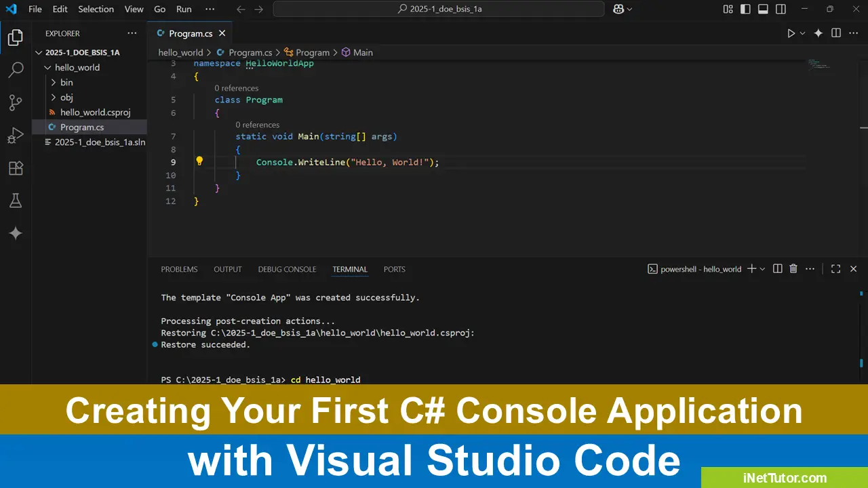Viewport: 868px width, 488px height.
Task: Open the Run and Debug view
Action: (x=16, y=136)
